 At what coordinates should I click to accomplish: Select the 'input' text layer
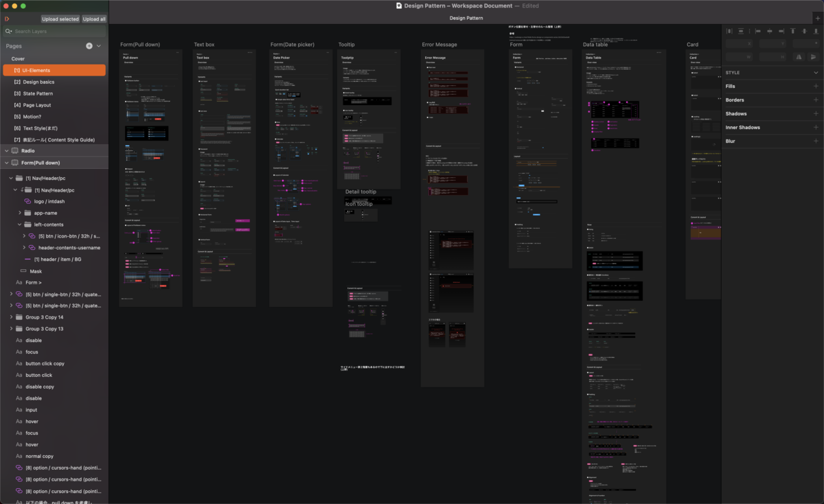pyautogui.click(x=31, y=410)
